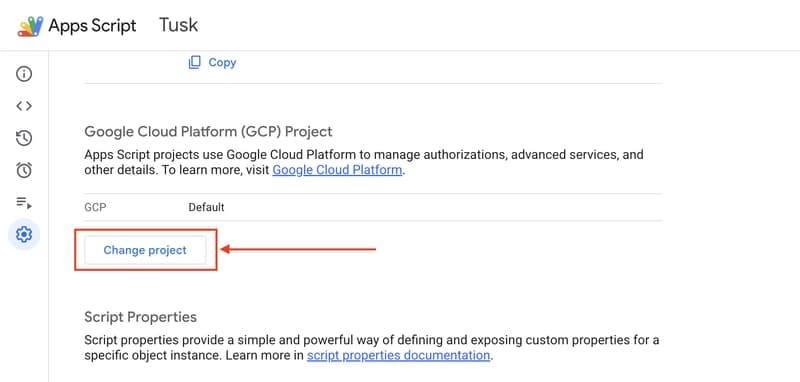Select the Project Settings gear icon
This screenshot has width=800, height=382.
pyautogui.click(x=23, y=235)
